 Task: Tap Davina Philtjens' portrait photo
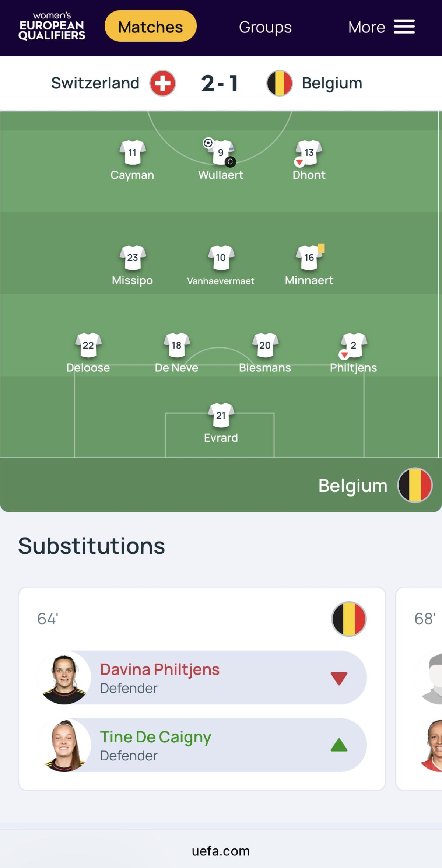pyautogui.click(x=64, y=678)
